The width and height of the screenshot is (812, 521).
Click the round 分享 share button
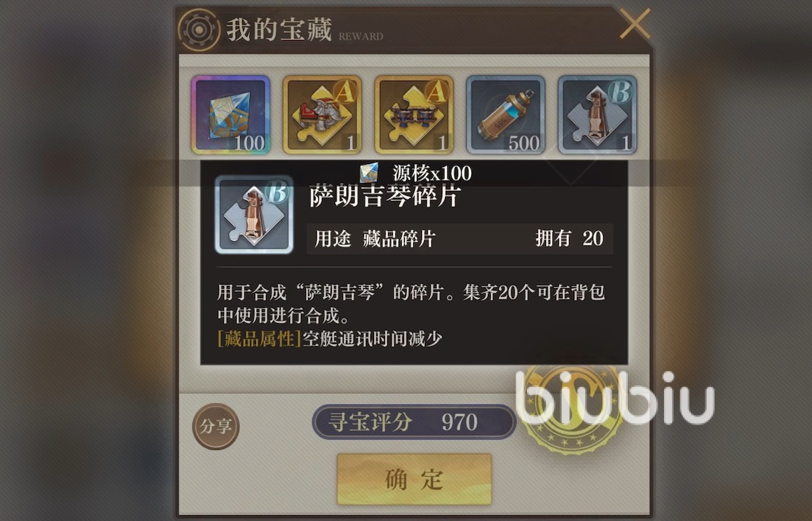coord(216,426)
